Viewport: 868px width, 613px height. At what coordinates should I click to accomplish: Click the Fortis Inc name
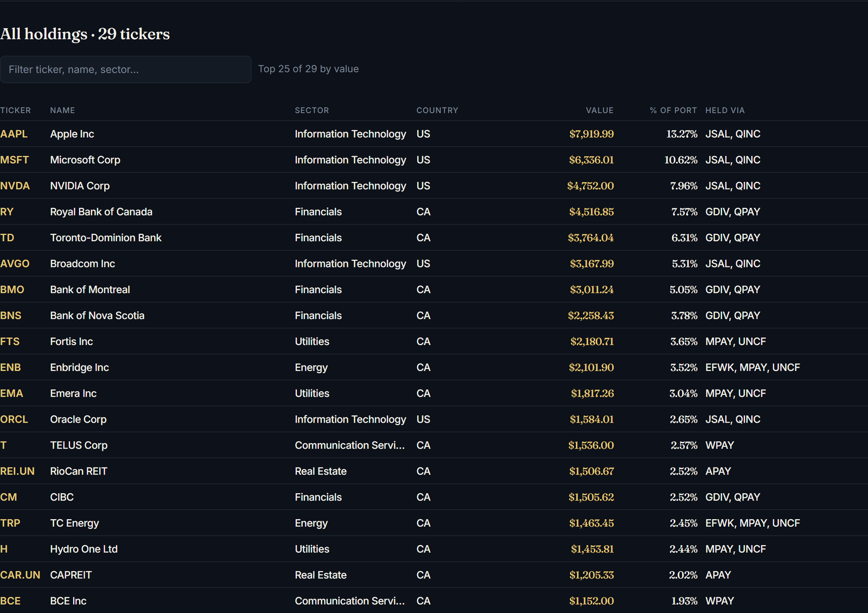click(x=72, y=342)
